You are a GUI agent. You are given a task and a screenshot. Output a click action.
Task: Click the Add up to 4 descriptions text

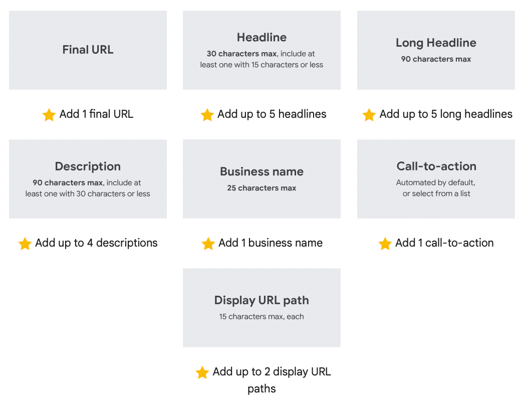tap(96, 243)
